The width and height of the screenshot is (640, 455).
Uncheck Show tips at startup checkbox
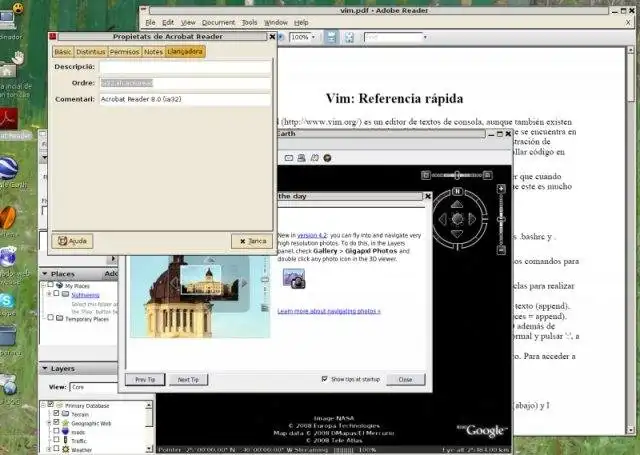click(324, 379)
